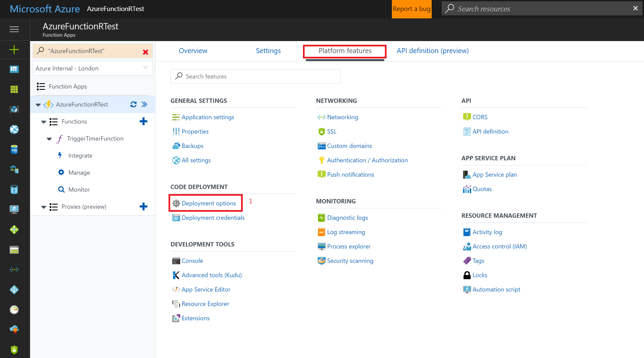Open the App Service plan link
Screen dimensions: 644x358
(495, 175)
